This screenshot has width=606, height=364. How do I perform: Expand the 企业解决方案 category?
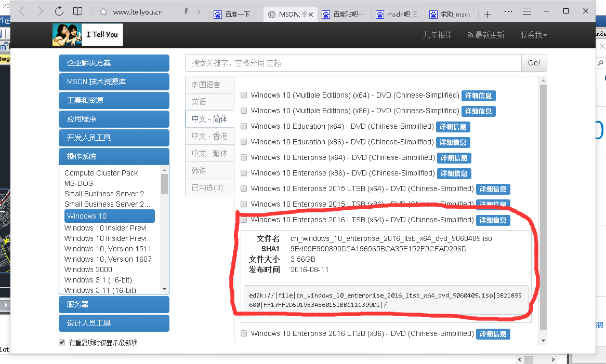coord(114,63)
